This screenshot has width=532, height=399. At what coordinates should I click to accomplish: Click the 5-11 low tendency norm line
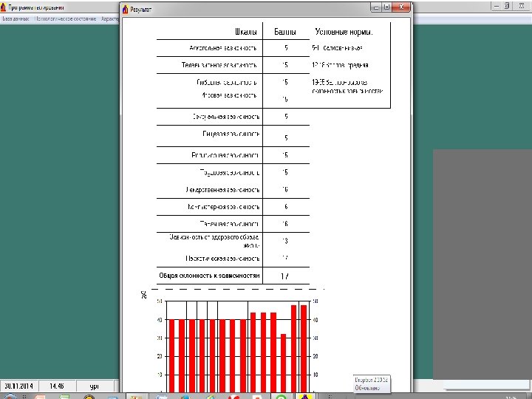click(x=337, y=48)
